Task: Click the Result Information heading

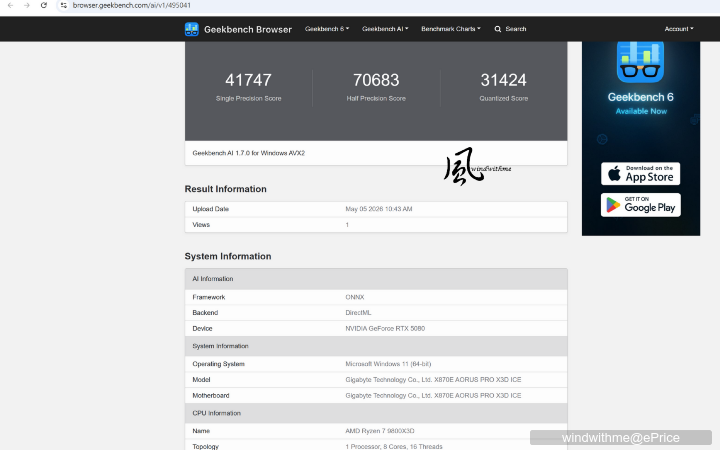Action: 225,189
